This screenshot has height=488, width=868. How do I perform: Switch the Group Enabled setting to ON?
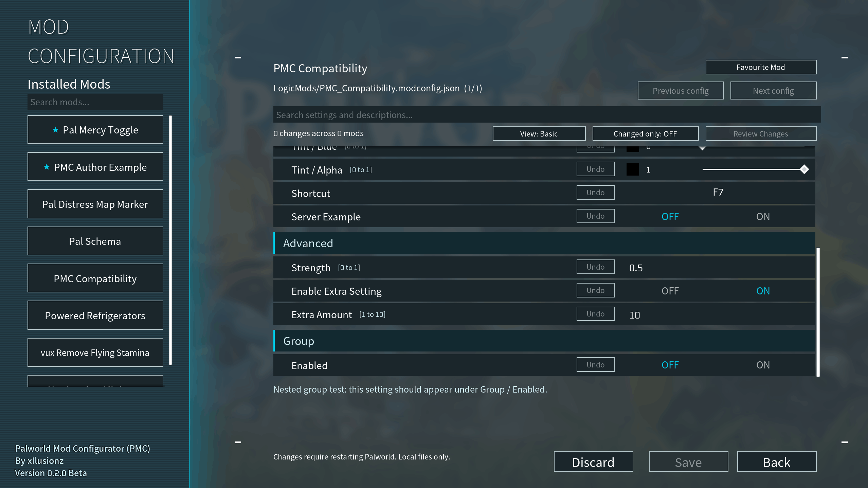click(763, 365)
